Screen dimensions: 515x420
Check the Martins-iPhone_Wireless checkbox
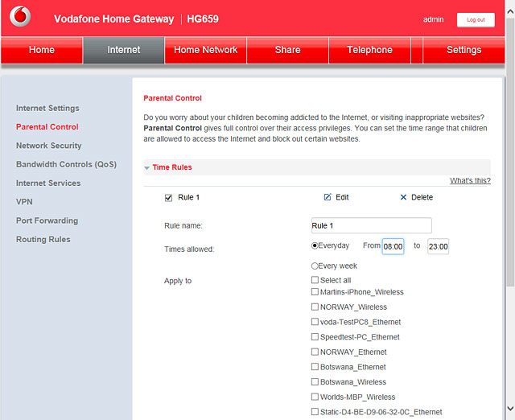point(315,291)
